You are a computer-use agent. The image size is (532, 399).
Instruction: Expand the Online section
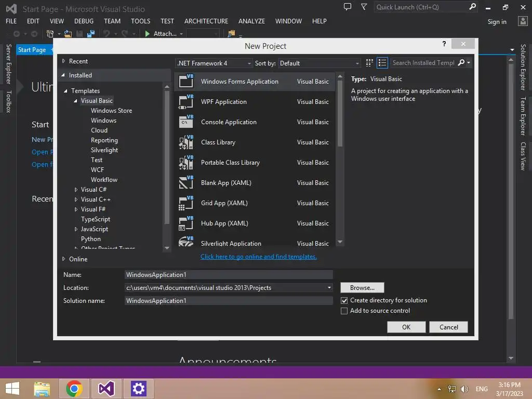pyautogui.click(x=63, y=259)
